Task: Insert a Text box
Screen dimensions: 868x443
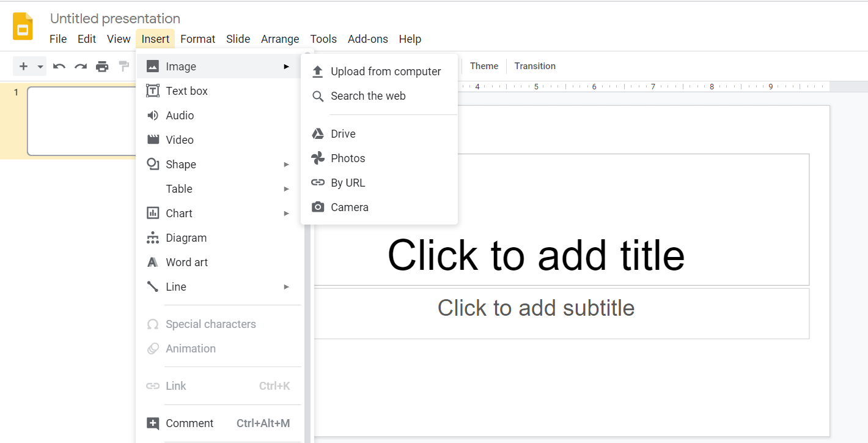Action: 220,91
